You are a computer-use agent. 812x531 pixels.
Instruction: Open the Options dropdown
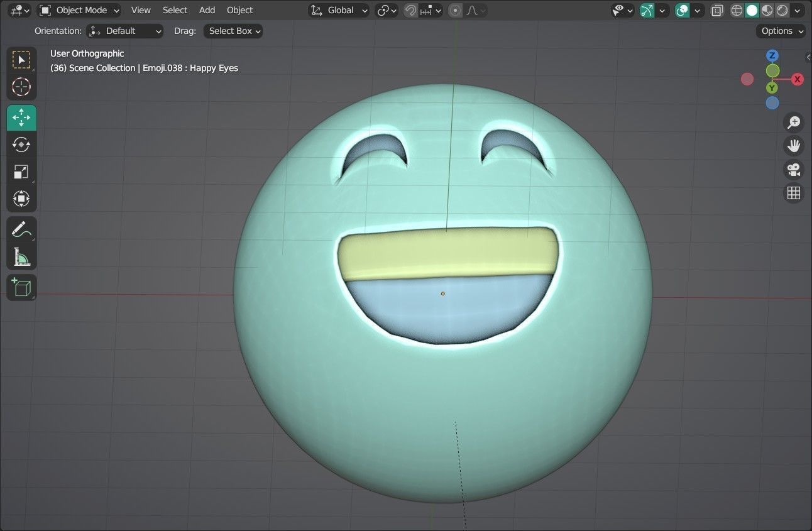point(781,31)
